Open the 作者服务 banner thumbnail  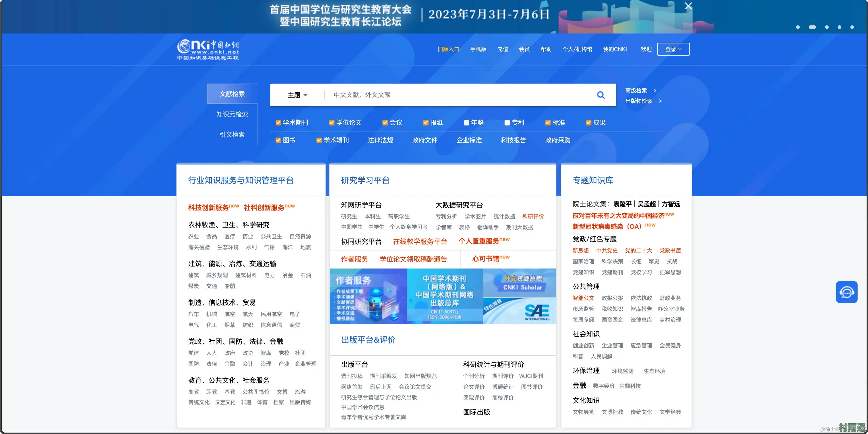click(x=368, y=296)
